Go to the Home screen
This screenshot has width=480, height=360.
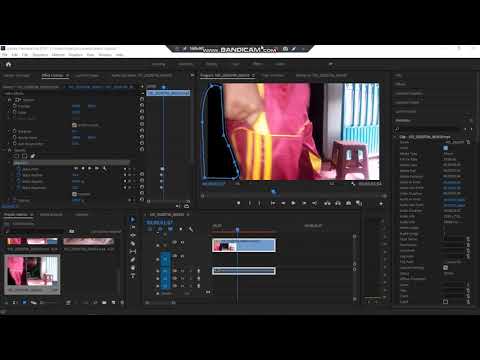pyautogui.click(x=8, y=64)
